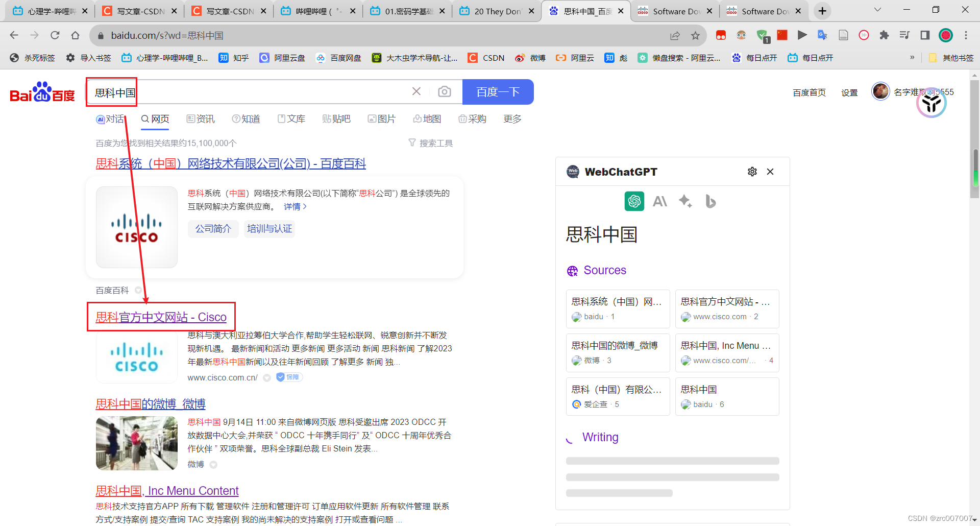Switch to the 知道 tab

(x=246, y=119)
